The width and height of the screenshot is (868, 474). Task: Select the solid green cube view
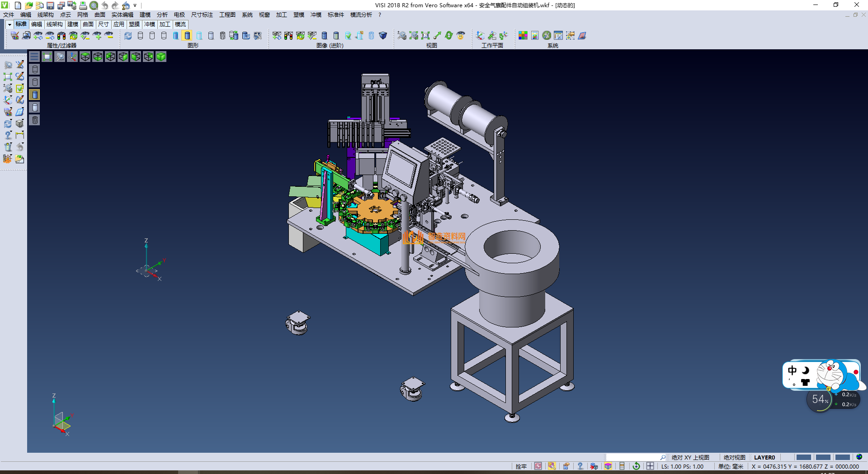click(161, 57)
